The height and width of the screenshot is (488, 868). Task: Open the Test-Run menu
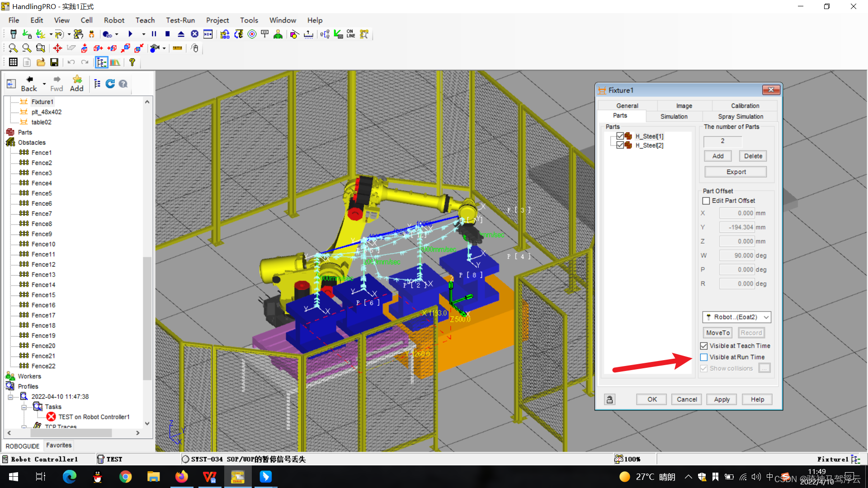point(180,20)
